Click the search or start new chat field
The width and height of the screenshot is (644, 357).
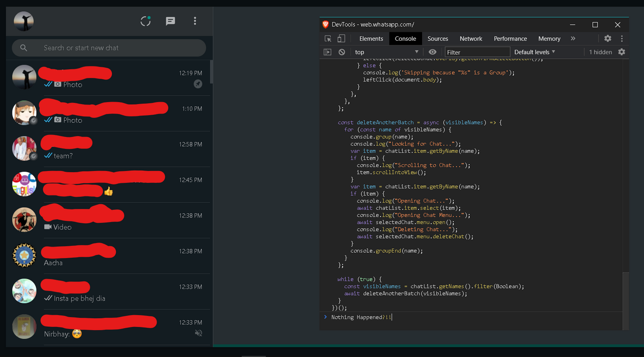[x=109, y=48]
